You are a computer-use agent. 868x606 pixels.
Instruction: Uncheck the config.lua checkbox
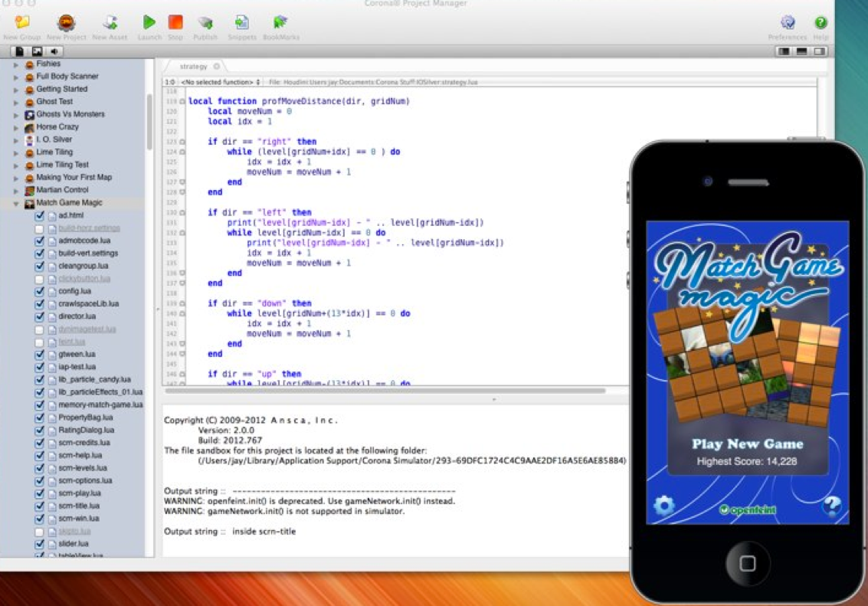39,291
